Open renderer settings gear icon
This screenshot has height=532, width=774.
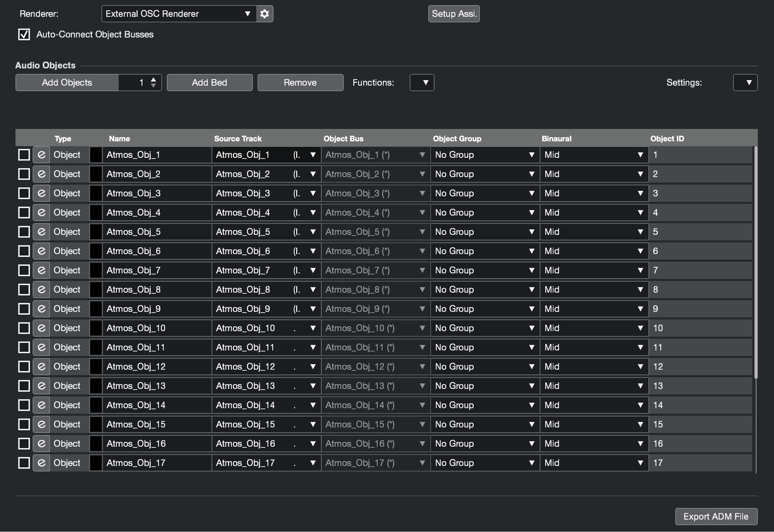[264, 14]
